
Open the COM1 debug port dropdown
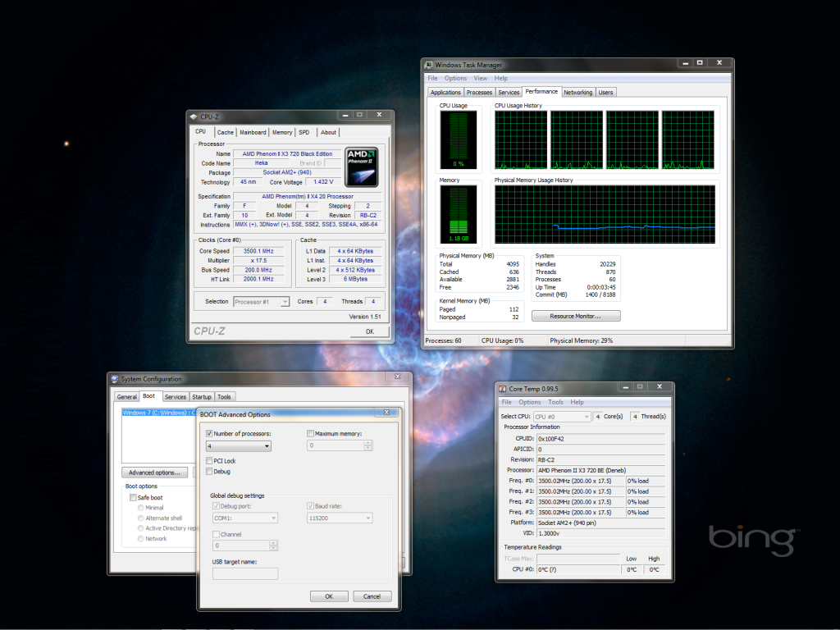tap(245, 518)
